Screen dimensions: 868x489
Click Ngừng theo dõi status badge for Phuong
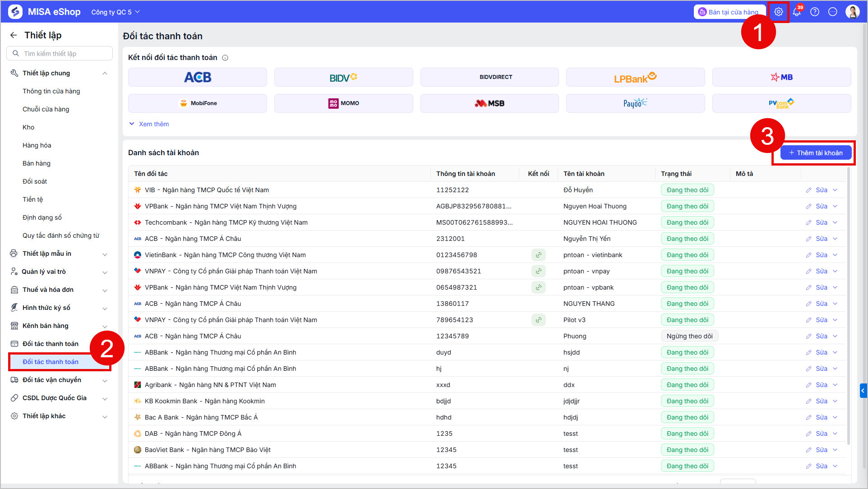(x=690, y=336)
